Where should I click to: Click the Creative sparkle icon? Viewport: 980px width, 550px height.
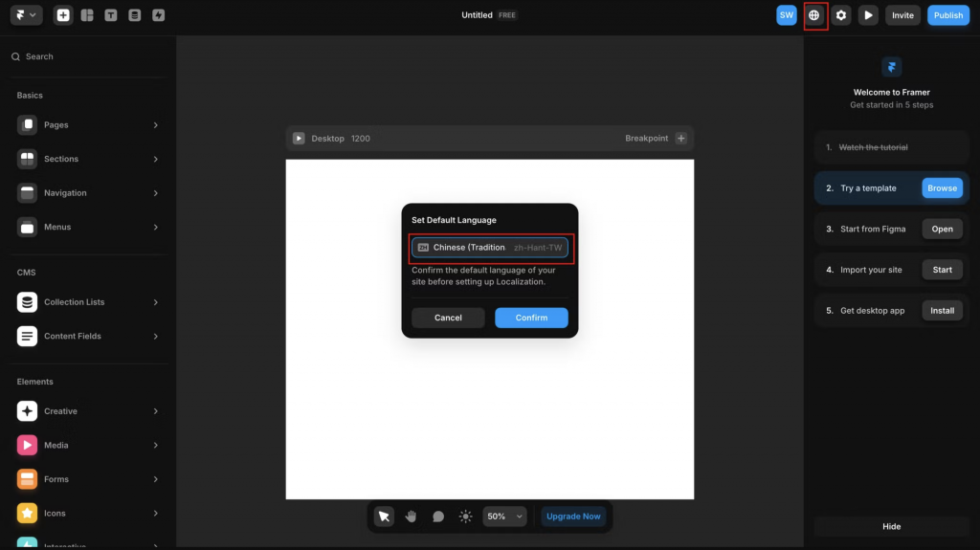27,411
